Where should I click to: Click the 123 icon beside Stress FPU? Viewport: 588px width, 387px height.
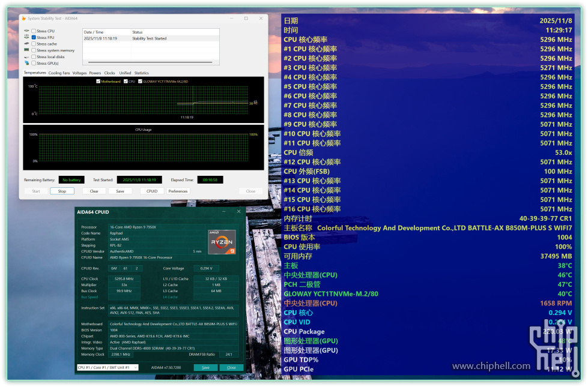coord(26,37)
